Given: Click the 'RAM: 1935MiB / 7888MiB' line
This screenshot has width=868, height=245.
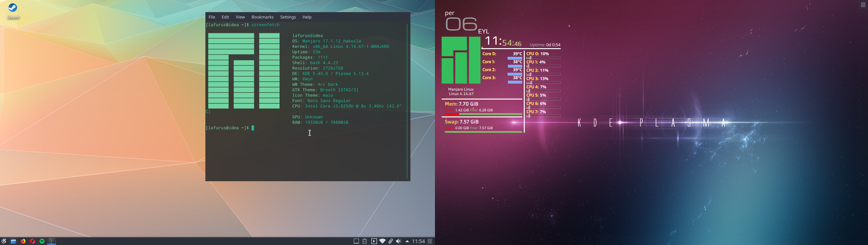Looking at the screenshot, I should pos(320,122).
